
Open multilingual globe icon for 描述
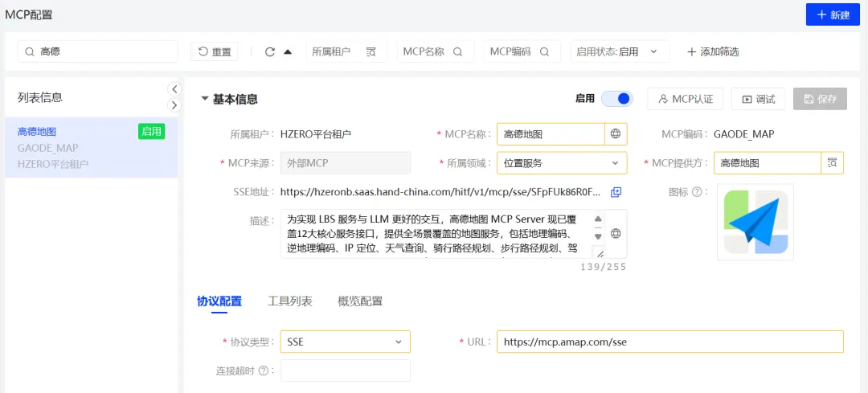click(x=616, y=234)
